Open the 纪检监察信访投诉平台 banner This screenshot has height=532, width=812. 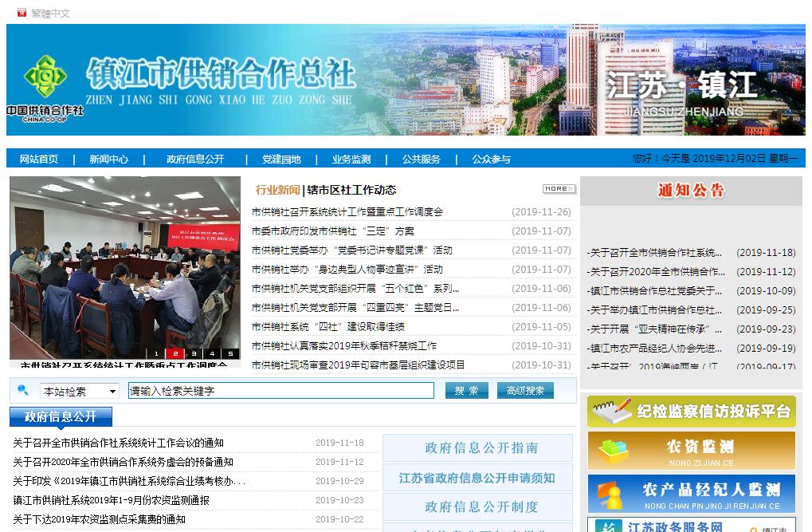coord(691,412)
